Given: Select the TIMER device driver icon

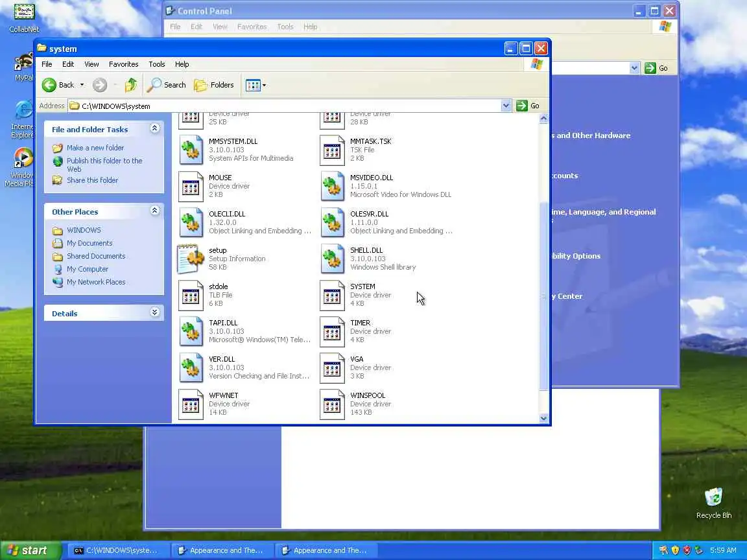Looking at the screenshot, I should [x=332, y=331].
